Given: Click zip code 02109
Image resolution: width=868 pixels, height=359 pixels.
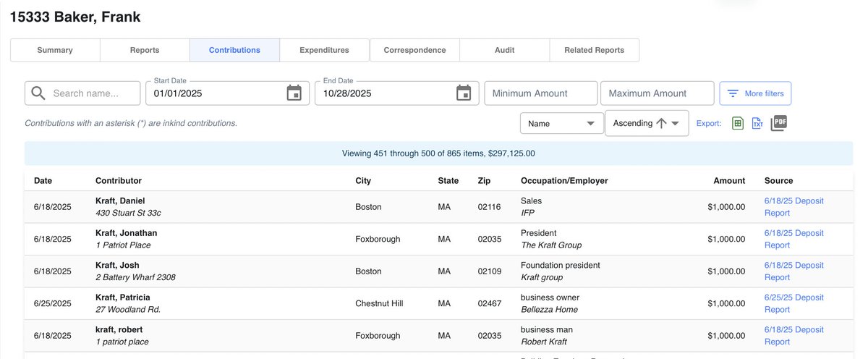Looking at the screenshot, I should pos(489,271).
